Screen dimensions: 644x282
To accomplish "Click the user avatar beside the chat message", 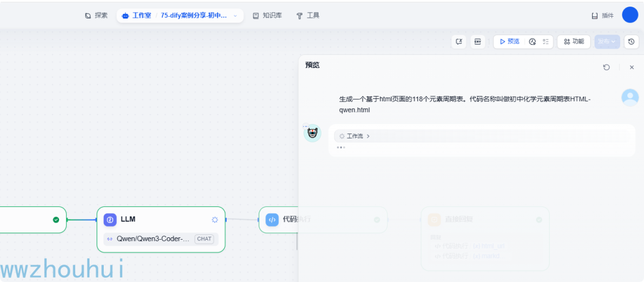I will pos(630,98).
